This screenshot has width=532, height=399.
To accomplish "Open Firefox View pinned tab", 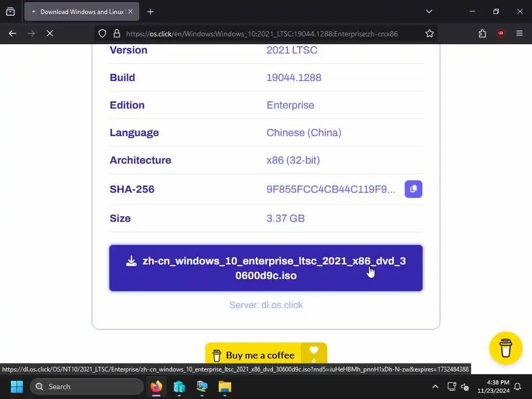I will (x=10, y=11).
